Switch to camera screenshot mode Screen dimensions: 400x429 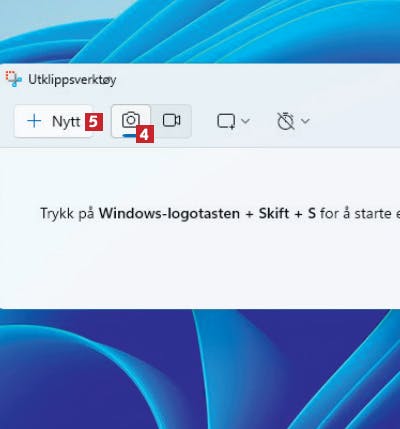[x=131, y=121]
